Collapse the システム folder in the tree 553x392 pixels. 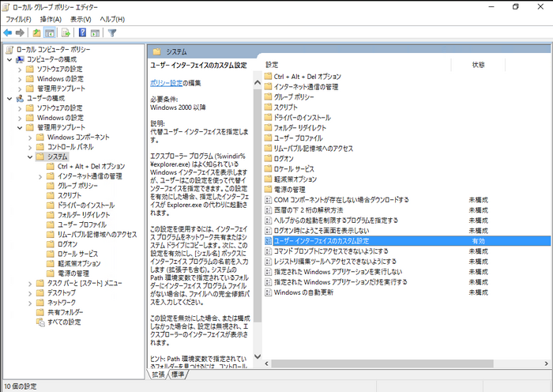click(x=29, y=156)
